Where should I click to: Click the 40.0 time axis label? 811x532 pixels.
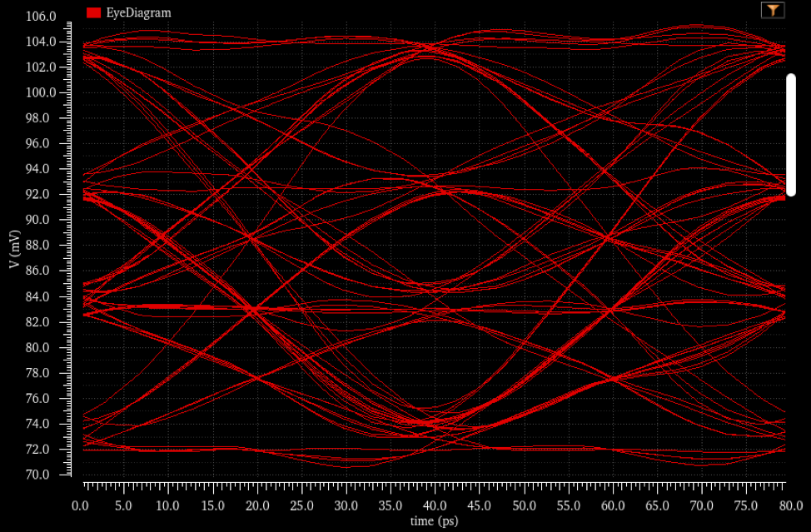click(x=435, y=505)
